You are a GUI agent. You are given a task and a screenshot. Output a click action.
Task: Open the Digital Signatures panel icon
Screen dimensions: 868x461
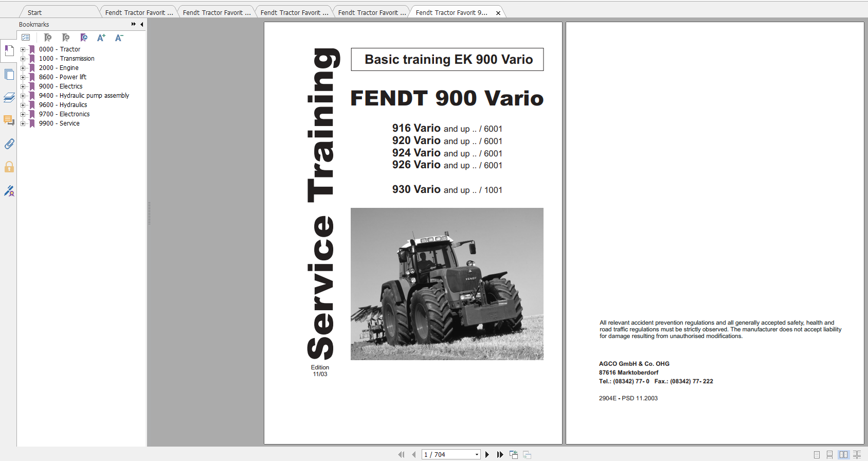click(9, 191)
